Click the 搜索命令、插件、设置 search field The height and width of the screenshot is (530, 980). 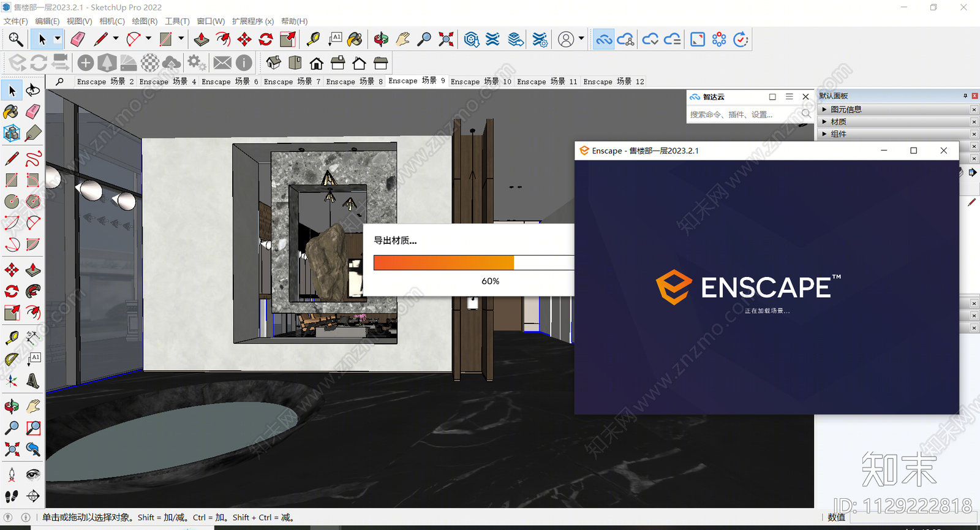coord(744,114)
